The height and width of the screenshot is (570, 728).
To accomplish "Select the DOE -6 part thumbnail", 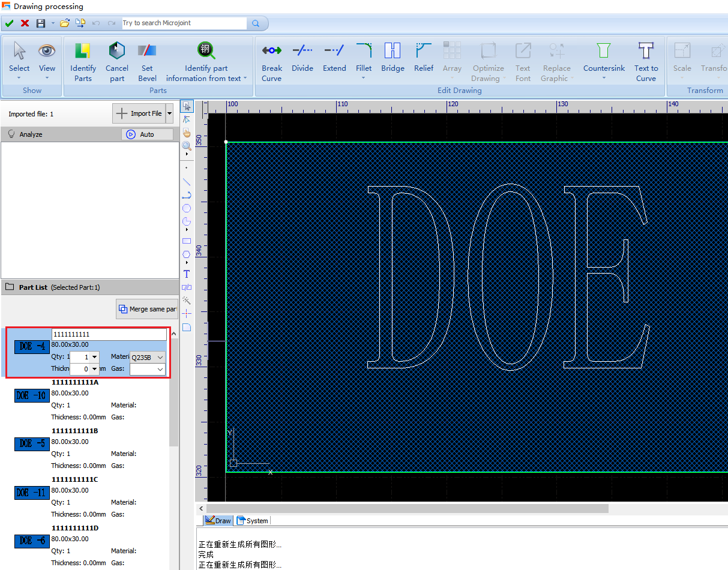I will [x=32, y=541].
